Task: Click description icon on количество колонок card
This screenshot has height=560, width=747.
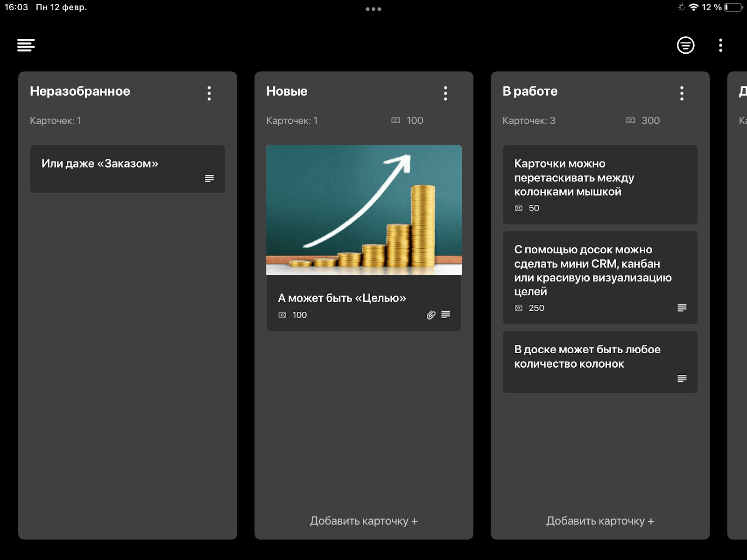Action: [x=682, y=378]
